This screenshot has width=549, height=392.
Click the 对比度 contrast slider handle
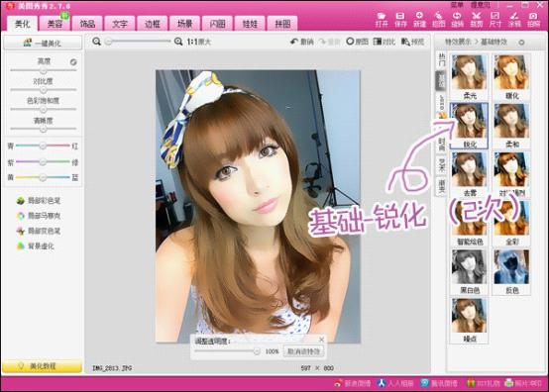pos(43,90)
